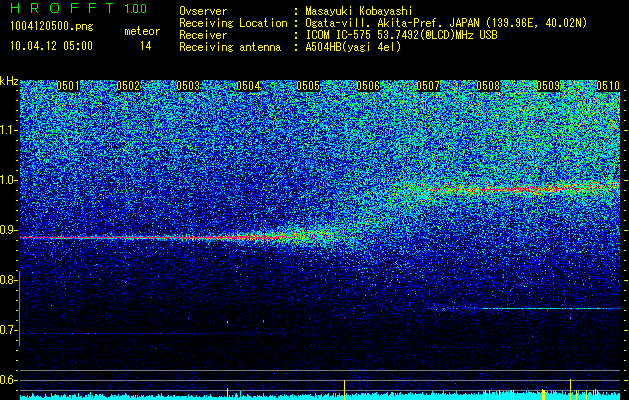Click the 0.8 frequency axis label
The height and width of the screenshot is (400, 629).
(8, 280)
